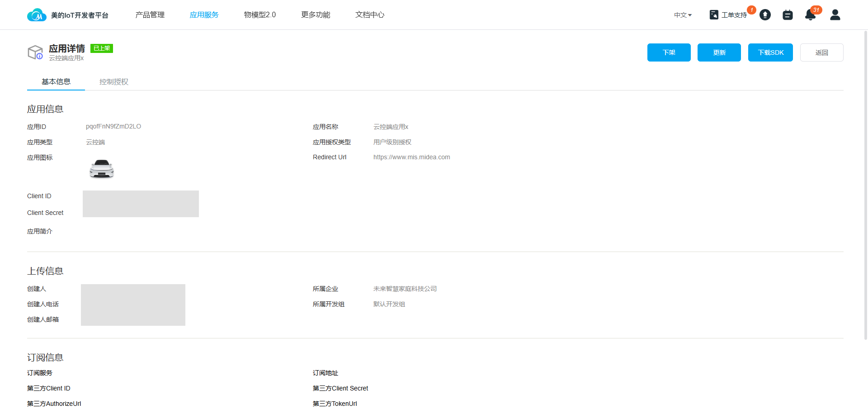
Task: Switch to the 控制授权 tab
Action: coord(114,82)
